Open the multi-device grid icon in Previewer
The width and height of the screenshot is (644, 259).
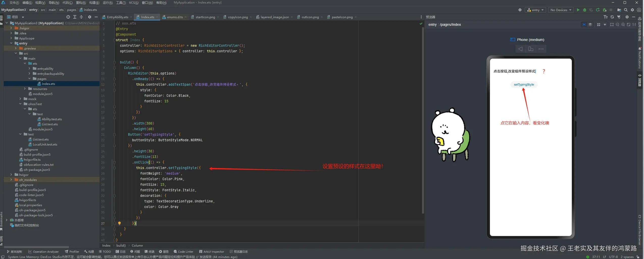[599, 25]
